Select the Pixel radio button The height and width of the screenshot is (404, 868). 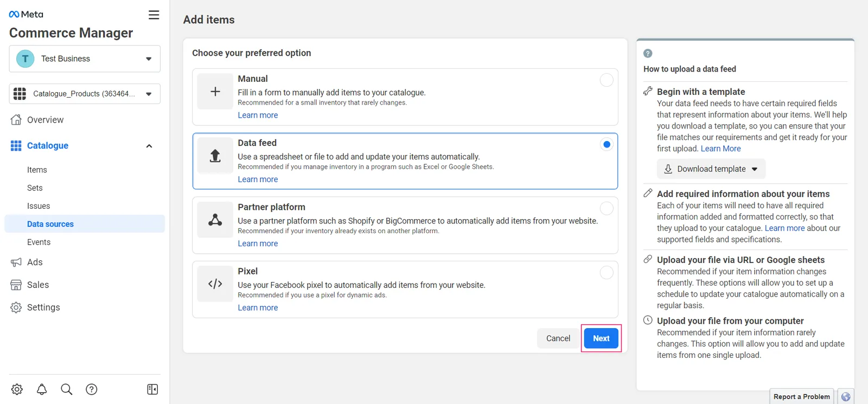[x=607, y=272]
